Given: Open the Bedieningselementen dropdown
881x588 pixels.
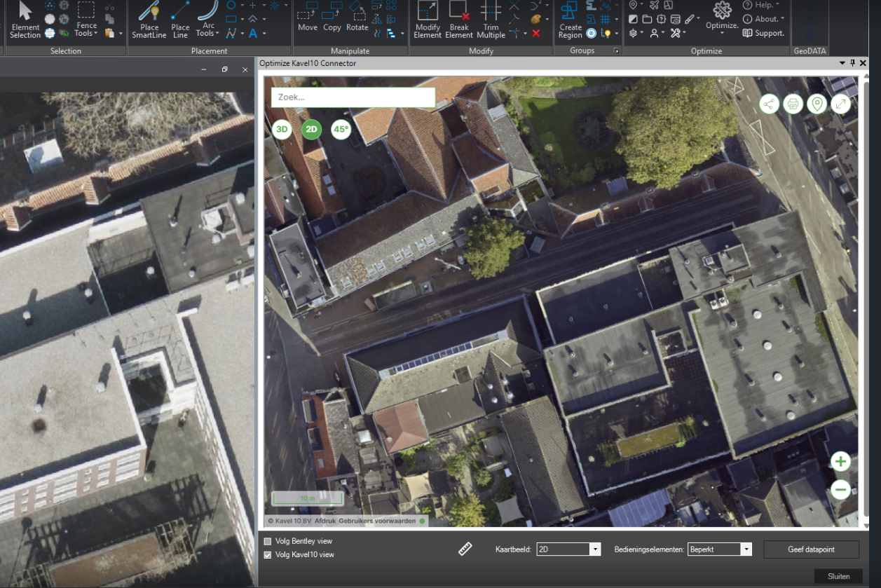Looking at the screenshot, I should pyautogui.click(x=746, y=549).
